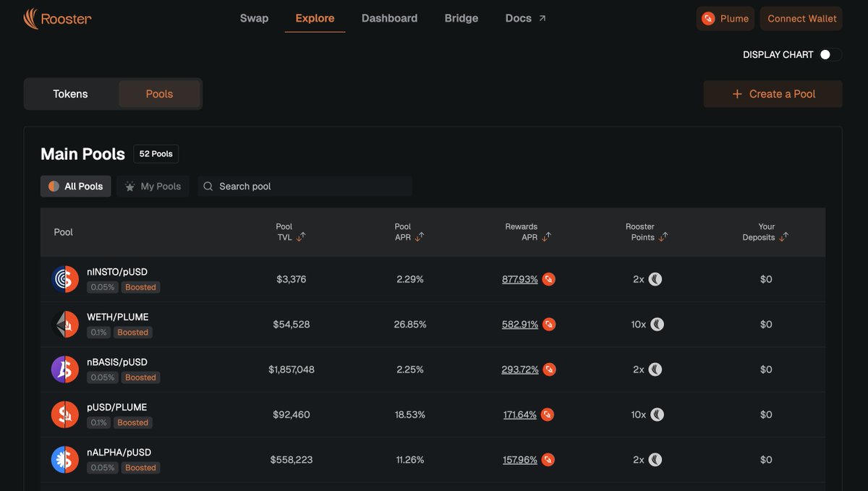The image size is (868, 491).
Task: Open the 877.93% rewards APR link
Action: pyautogui.click(x=520, y=279)
